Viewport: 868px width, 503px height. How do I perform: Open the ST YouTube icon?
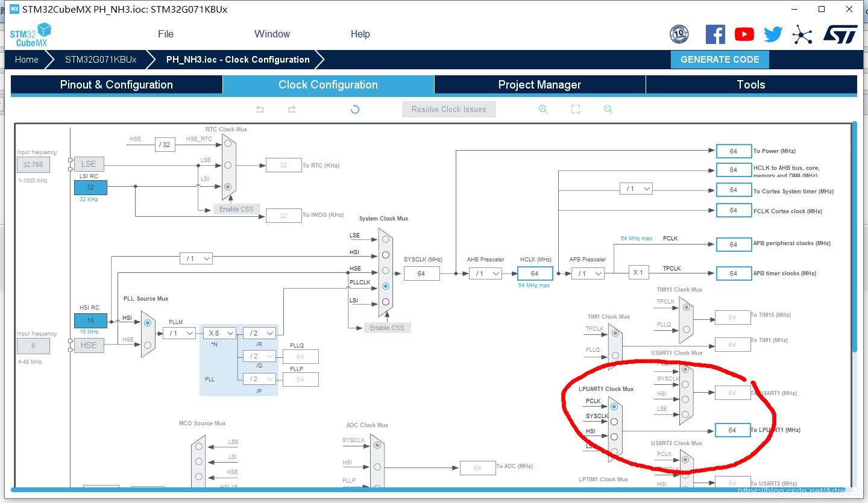point(744,34)
